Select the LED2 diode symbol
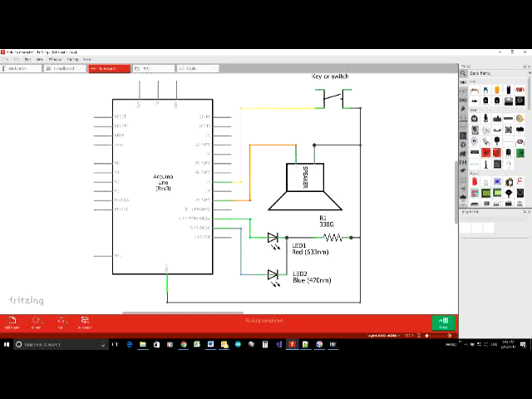This screenshot has width=532, height=399. point(273,275)
